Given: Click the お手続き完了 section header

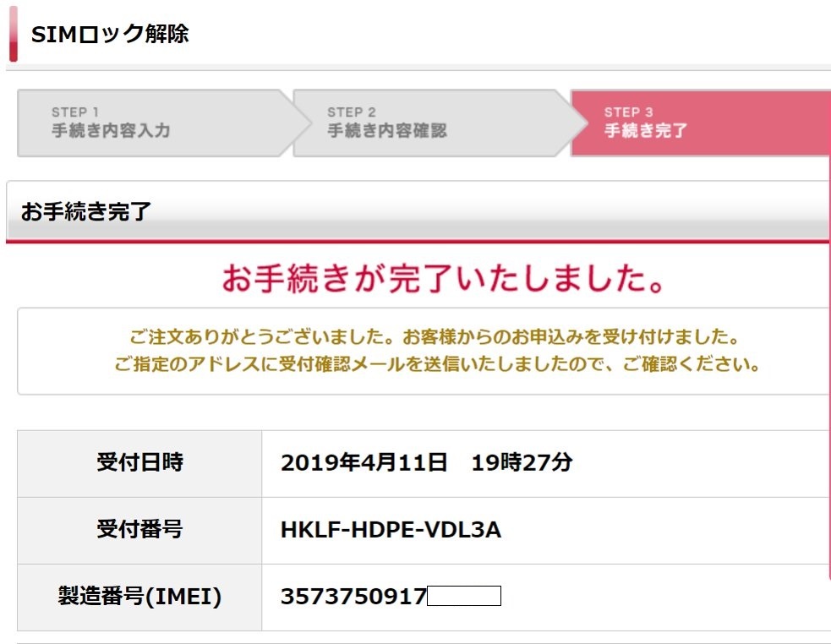Looking at the screenshot, I should 86,211.
